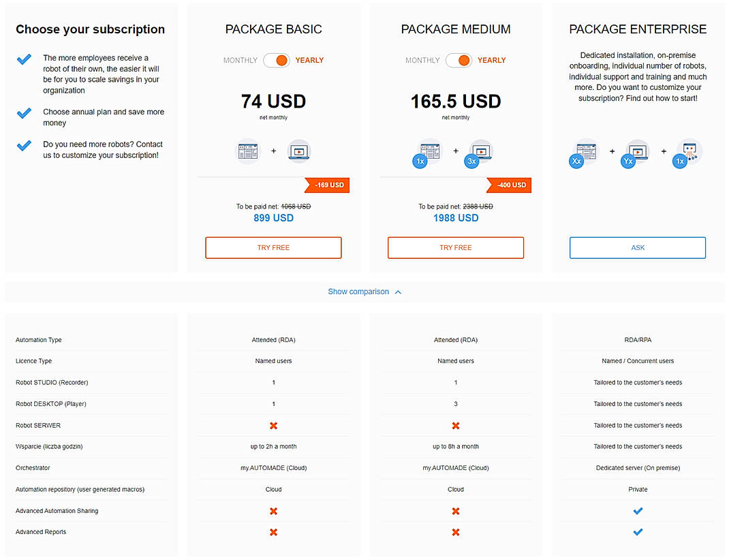Click the chevron next to Show comparison
The image size is (729, 560).
point(395,292)
